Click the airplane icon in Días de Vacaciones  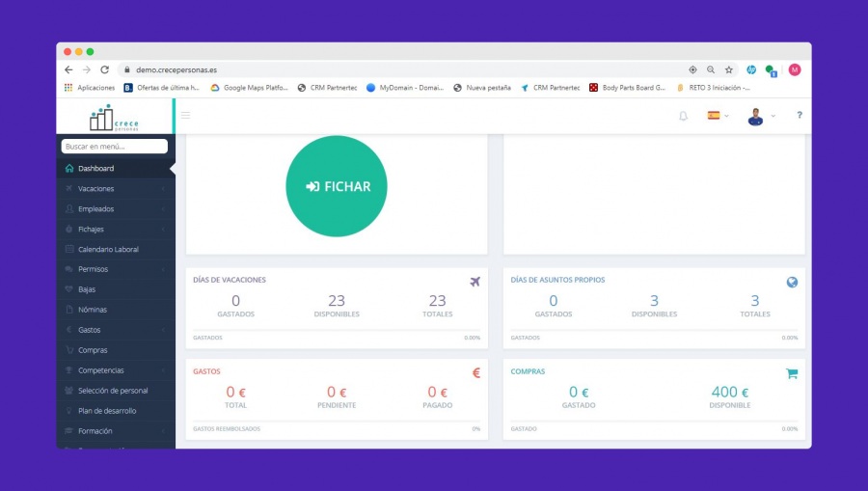coord(475,282)
